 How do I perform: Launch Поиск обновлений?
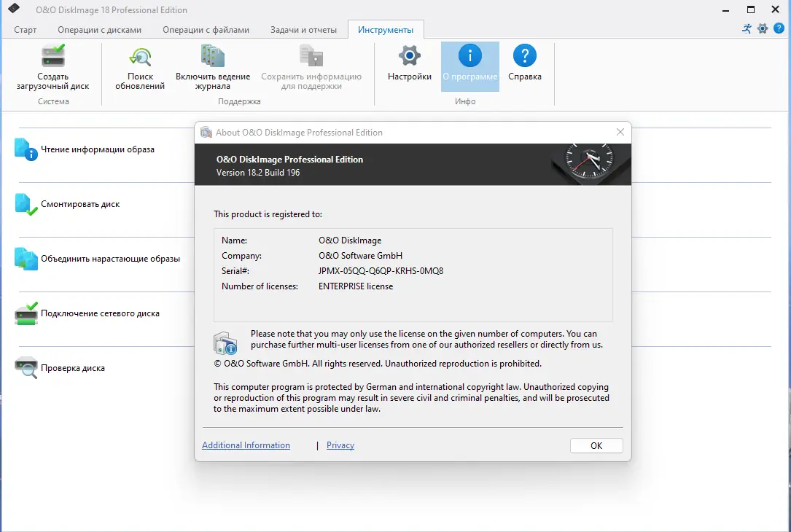point(139,69)
